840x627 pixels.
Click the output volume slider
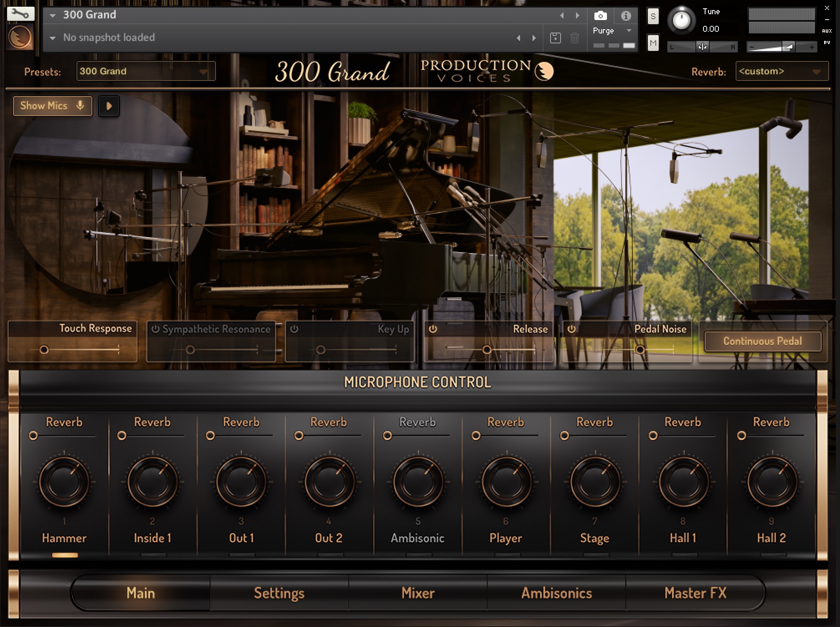[x=781, y=47]
